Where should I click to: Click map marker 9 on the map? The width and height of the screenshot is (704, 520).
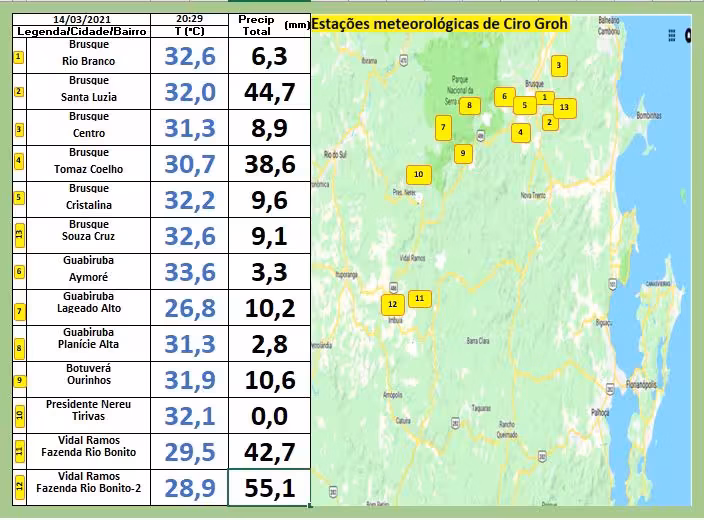click(462, 154)
